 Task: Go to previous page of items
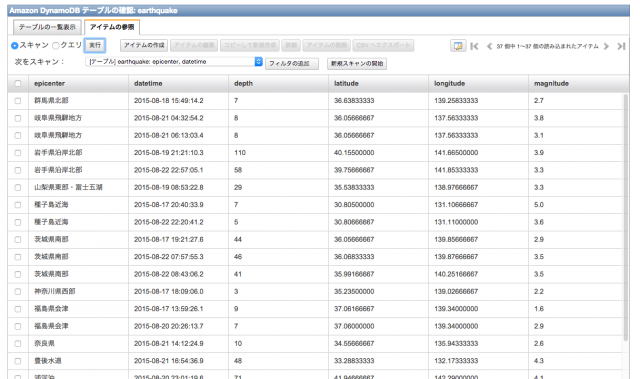click(489, 46)
